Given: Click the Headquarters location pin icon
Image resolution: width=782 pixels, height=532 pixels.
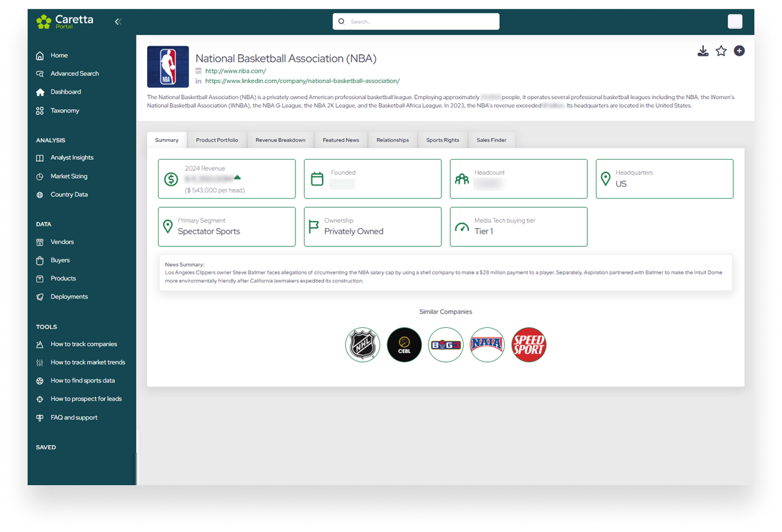Looking at the screenshot, I should (x=605, y=179).
